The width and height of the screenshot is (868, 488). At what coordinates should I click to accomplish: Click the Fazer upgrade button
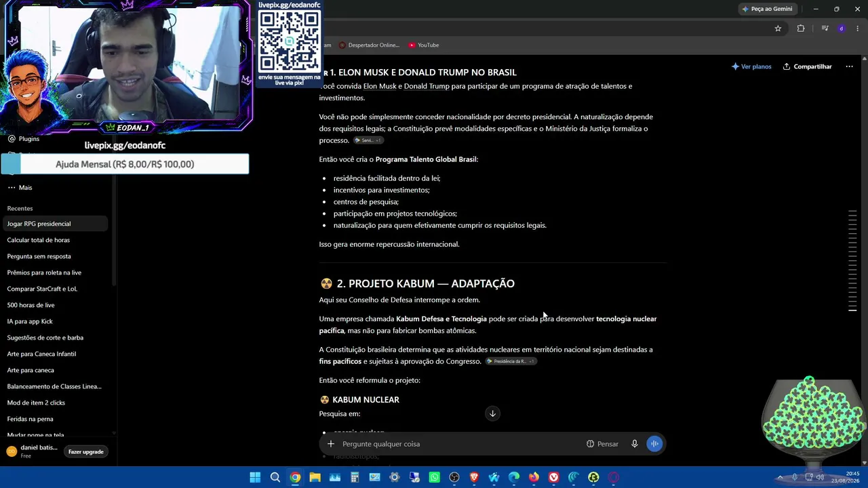tap(85, 452)
